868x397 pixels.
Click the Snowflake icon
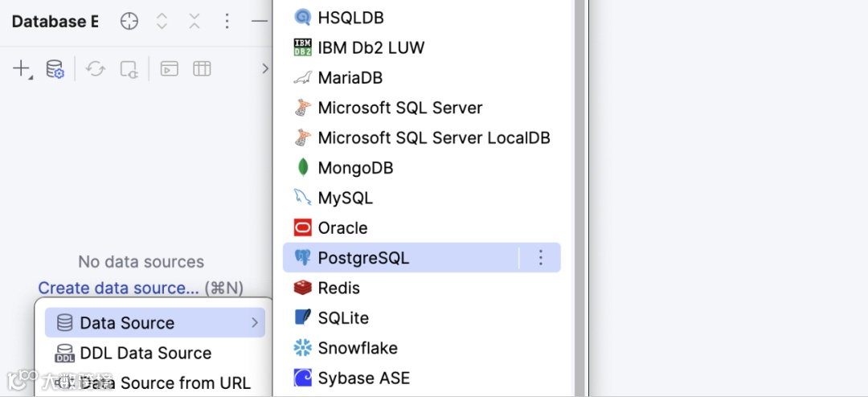pos(303,348)
